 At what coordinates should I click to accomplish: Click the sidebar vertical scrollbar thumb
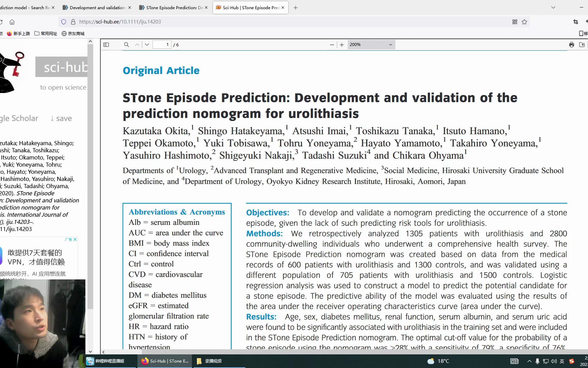tap(90, 177)
